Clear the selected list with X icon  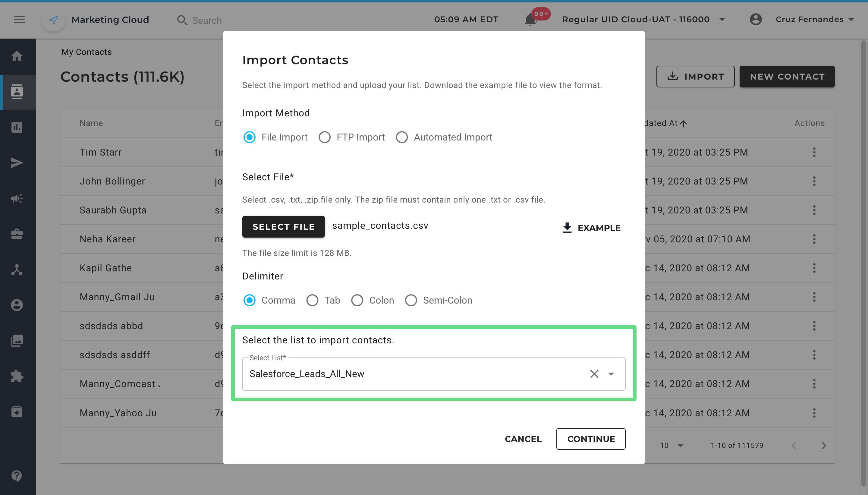coord(594,374)
